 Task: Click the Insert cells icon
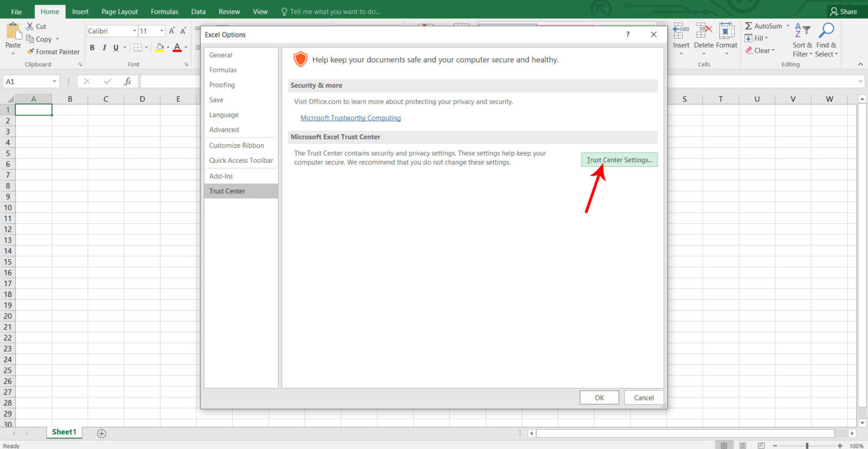point(681,31)
